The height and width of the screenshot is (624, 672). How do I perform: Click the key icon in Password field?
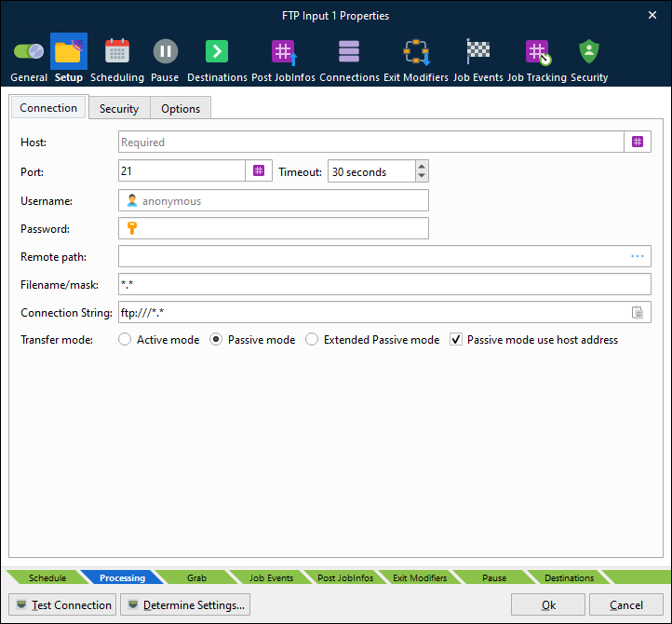(132, 228)
